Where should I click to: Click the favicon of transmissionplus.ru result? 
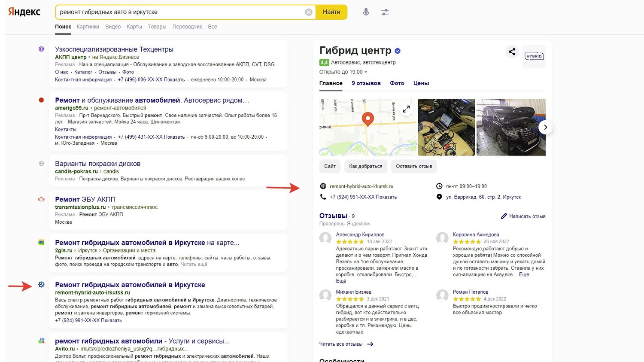pyautogui.click(x=41, y=199)
